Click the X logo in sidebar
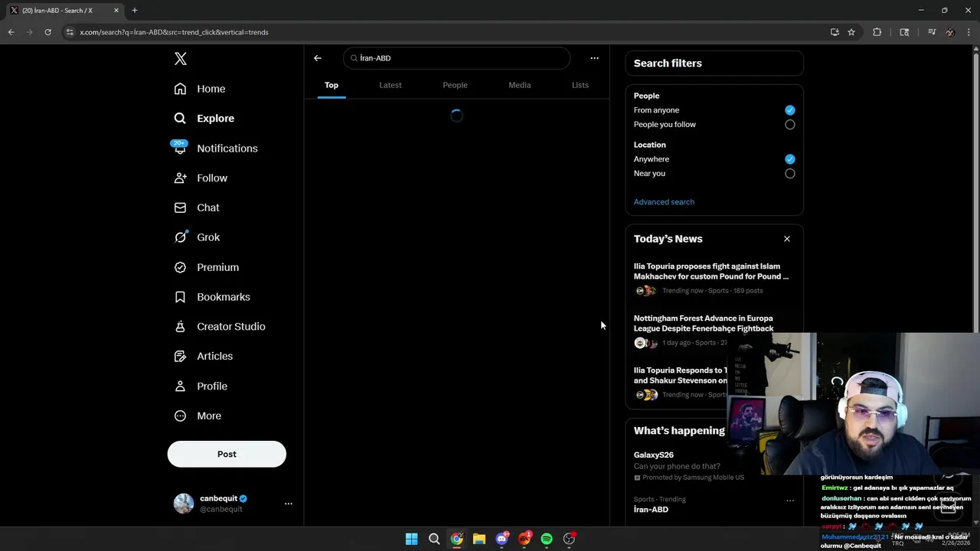 (181, 59)
